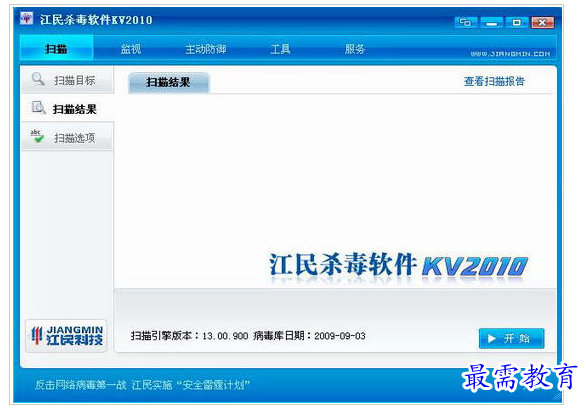
Task: Switch to the 监视 tab
Action: (130, 49)
